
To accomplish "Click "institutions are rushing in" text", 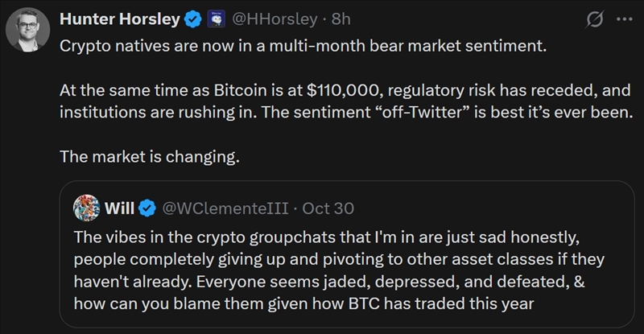I will (x=160, y=112).
